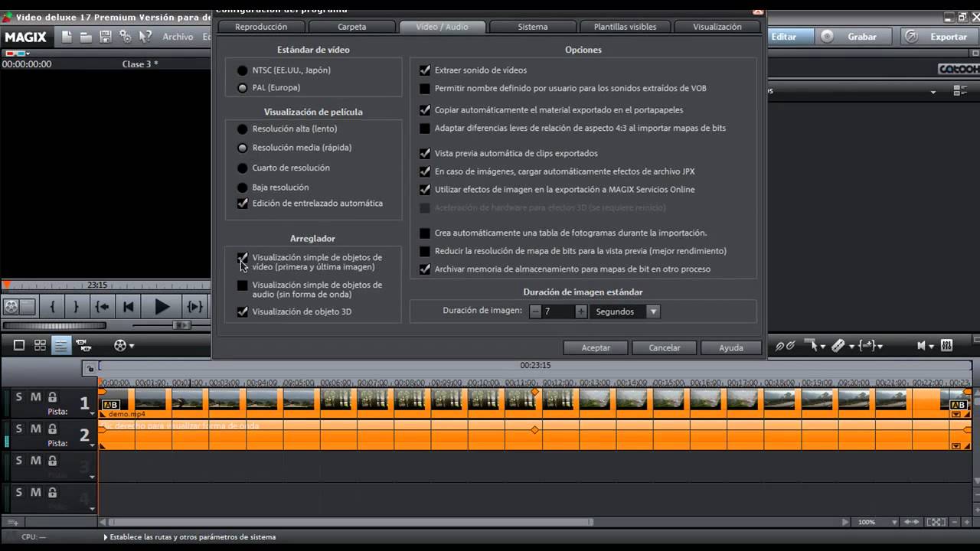Click the Cancelar button
Screen dimensions: 980x551
click(x=665, y=347)
